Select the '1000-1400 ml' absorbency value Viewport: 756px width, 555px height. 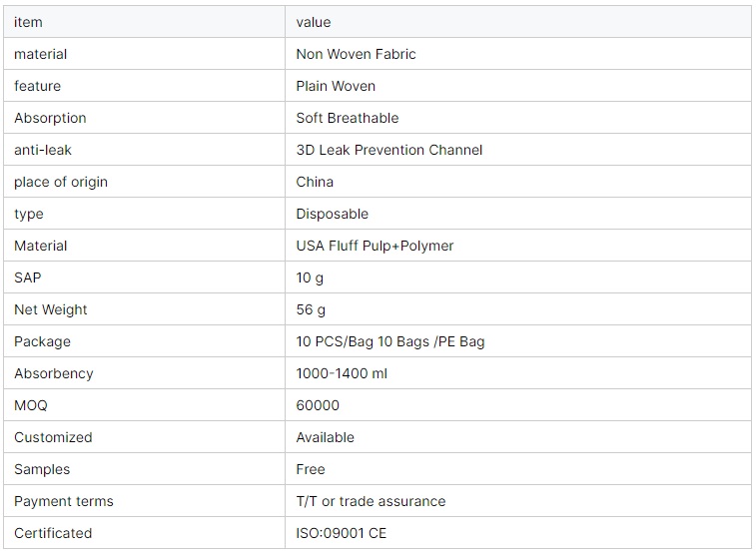(x=342, y=373)
